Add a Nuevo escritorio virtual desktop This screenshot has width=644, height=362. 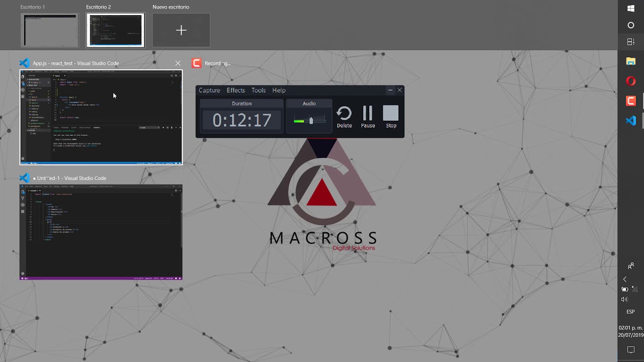181,31
